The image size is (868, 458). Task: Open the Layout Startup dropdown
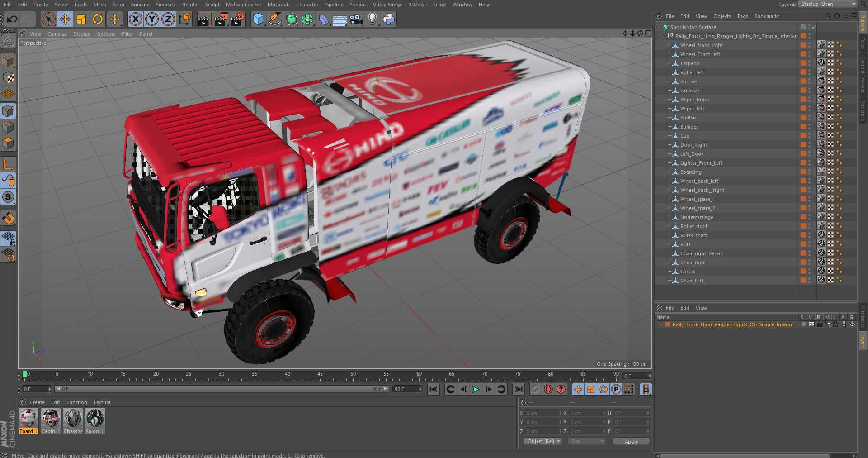coord(828,4)
